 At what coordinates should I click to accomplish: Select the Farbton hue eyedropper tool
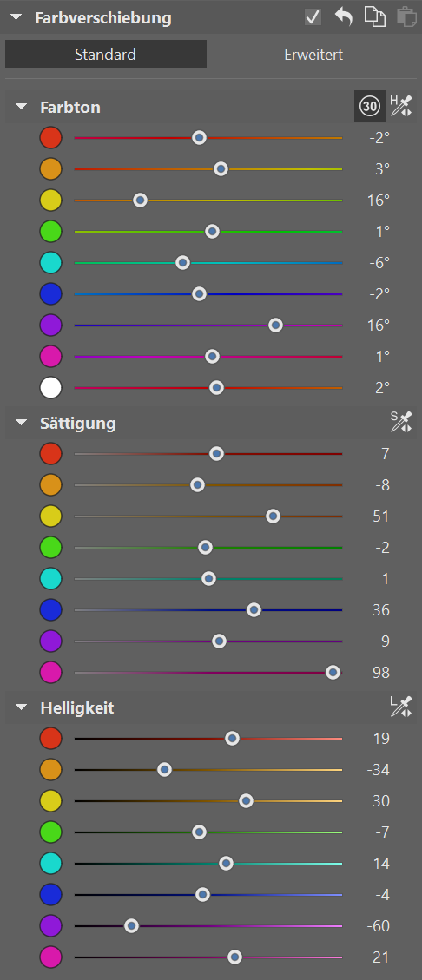[x=401, y=106]
